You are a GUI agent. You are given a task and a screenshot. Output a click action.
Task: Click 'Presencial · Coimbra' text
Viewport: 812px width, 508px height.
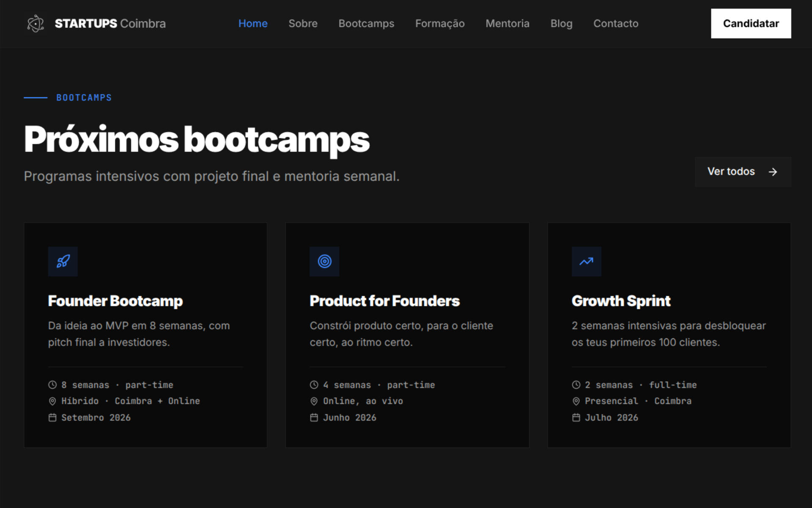[638, 401]
